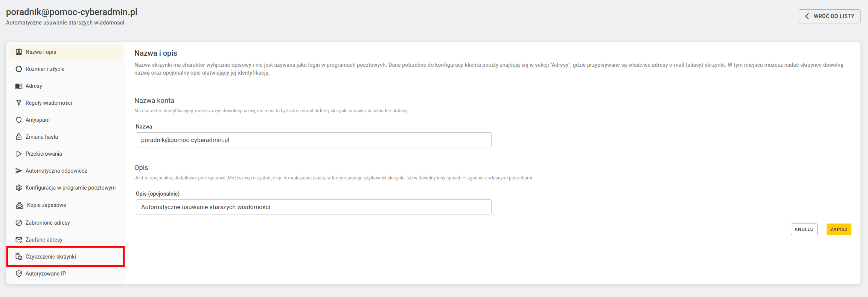
Task: Go back via Wróć do listy button
Action: 829,16
